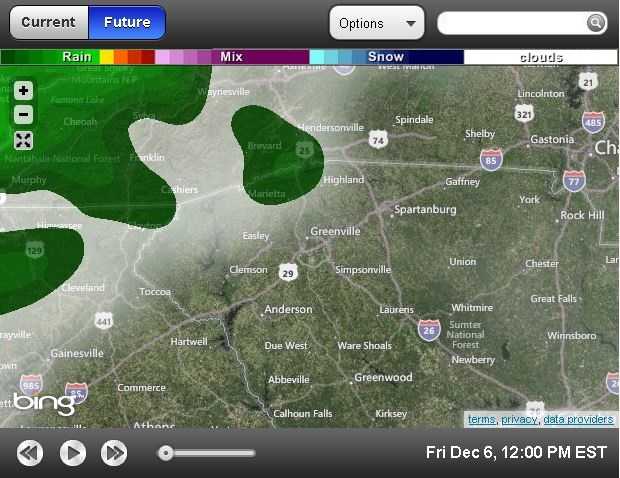Click the full-extent arrows map icon
Image resolution: width=620 pixels, height=478 pixels.
(x=23, y=140)
